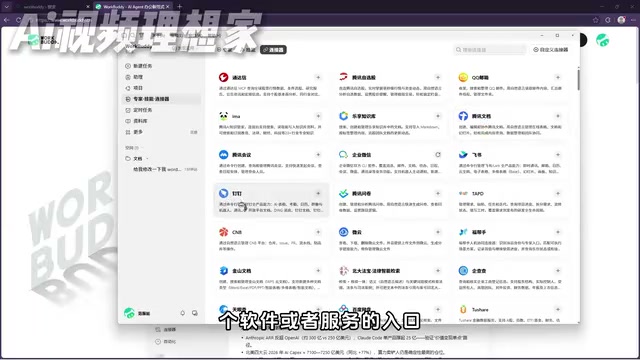
Task: Click the green avatar at page top right
Action: tap(602, 40)
